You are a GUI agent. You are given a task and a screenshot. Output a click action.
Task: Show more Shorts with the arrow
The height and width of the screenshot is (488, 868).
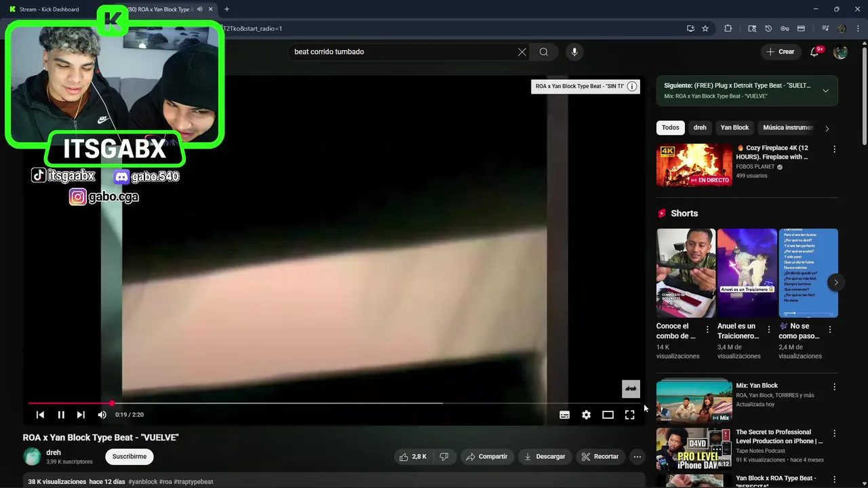click(836, 283)
